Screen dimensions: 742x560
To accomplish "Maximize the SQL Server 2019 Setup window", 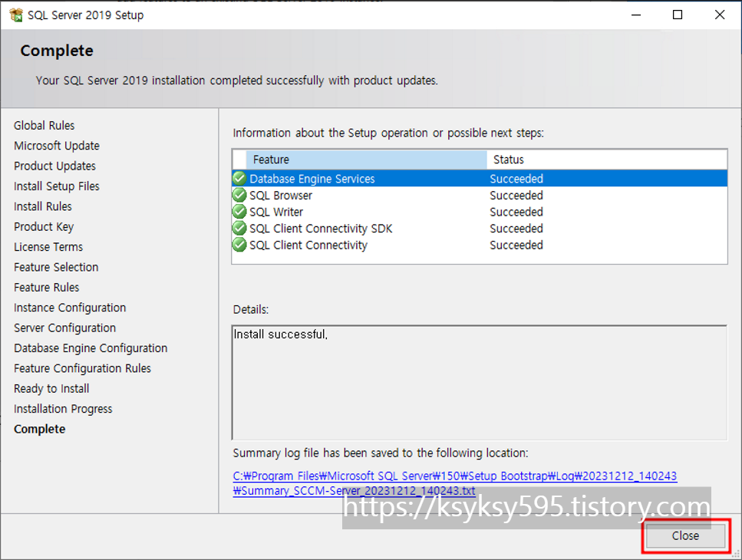I will [x=678, y=15].
